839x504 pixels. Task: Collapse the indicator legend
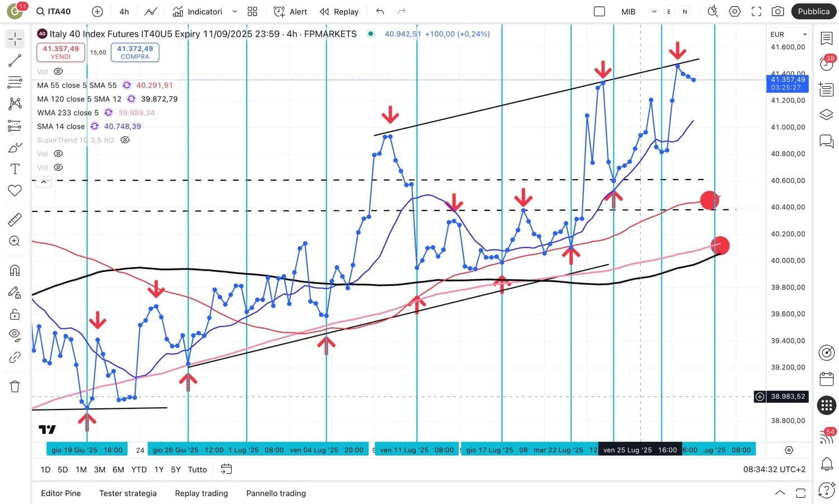(44, 181)
